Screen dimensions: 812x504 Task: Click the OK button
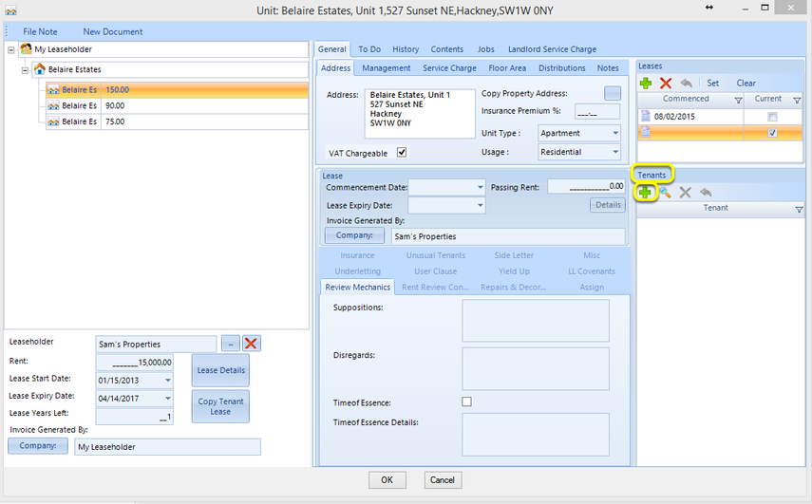tap(387, 479)
